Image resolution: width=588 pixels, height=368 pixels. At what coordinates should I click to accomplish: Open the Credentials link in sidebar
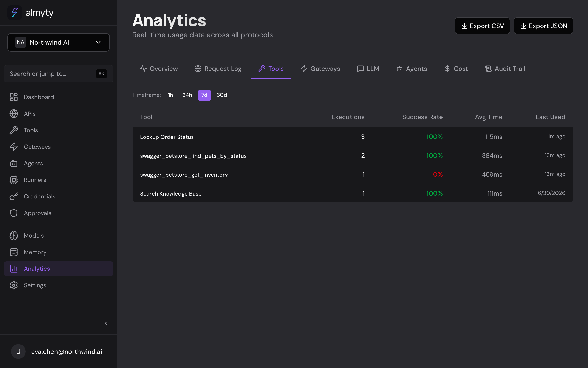coord(59,196)
